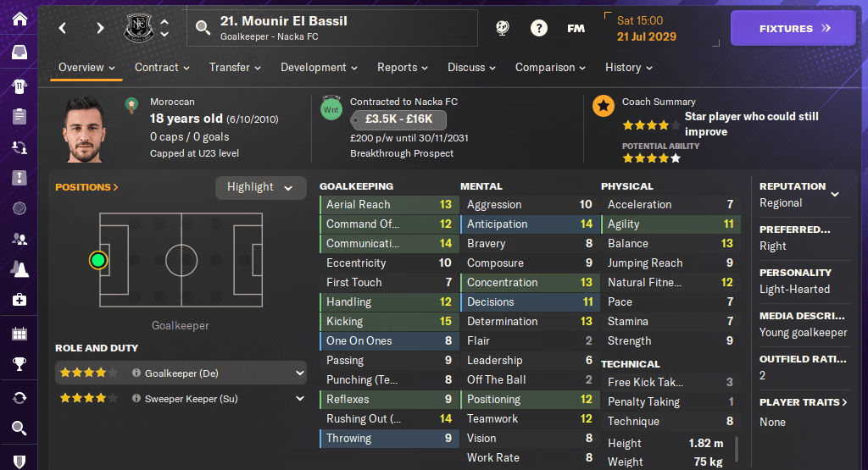The image size is (868, 470).
Task: Open the Positions link
Action: pos(86,187)
